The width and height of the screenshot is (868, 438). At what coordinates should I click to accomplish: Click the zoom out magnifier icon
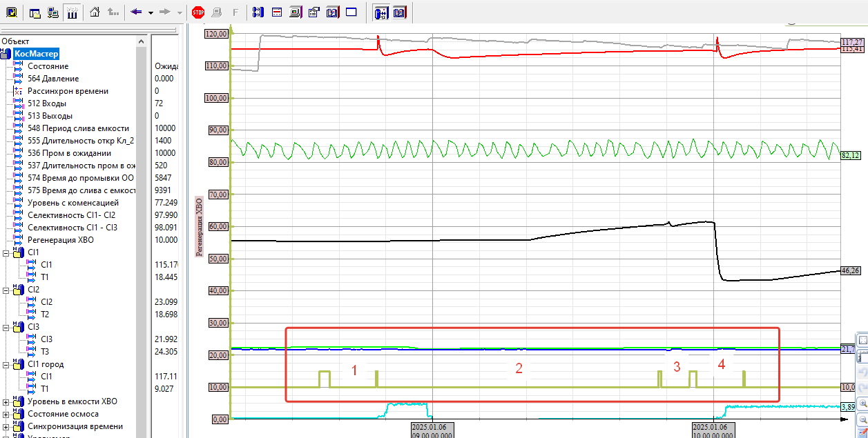coord(862,419)
